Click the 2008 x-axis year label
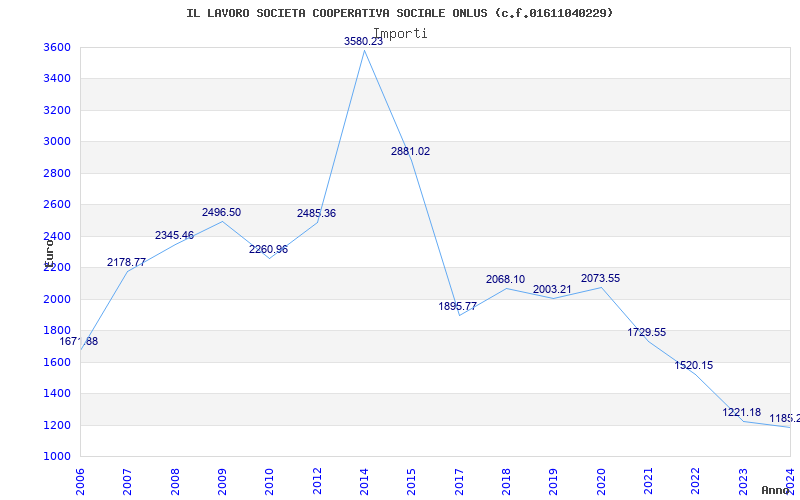Image resolution: width=800 pixels, height=500 pixels. pos(174,481)
